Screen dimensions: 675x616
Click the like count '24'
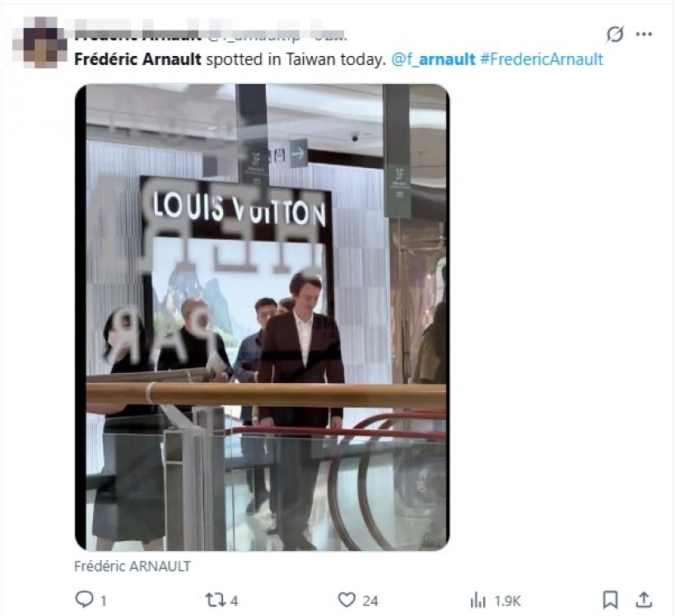(x=370, y=600)
